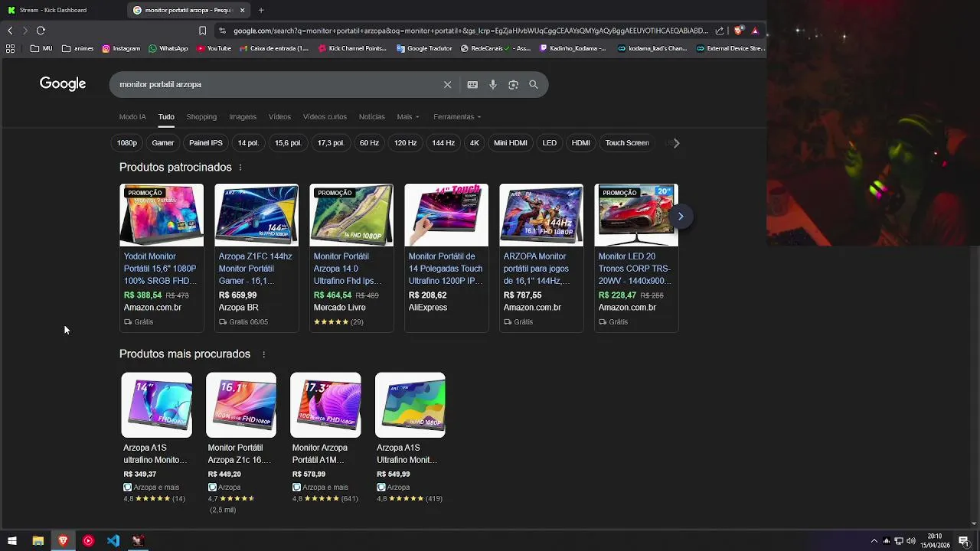
Task: Open the WhatsApp bookmark
Action: [x=168, y=48]
